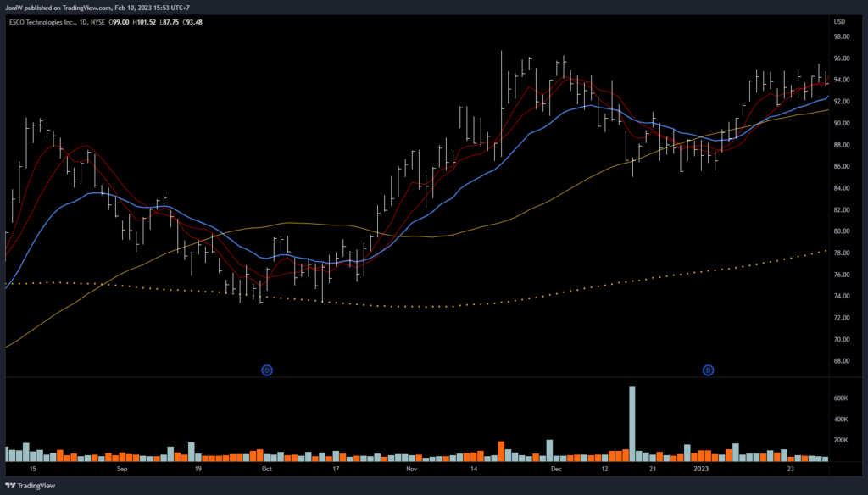Click the dividend marker near October

pyautogui.click(x=267, y=370)
